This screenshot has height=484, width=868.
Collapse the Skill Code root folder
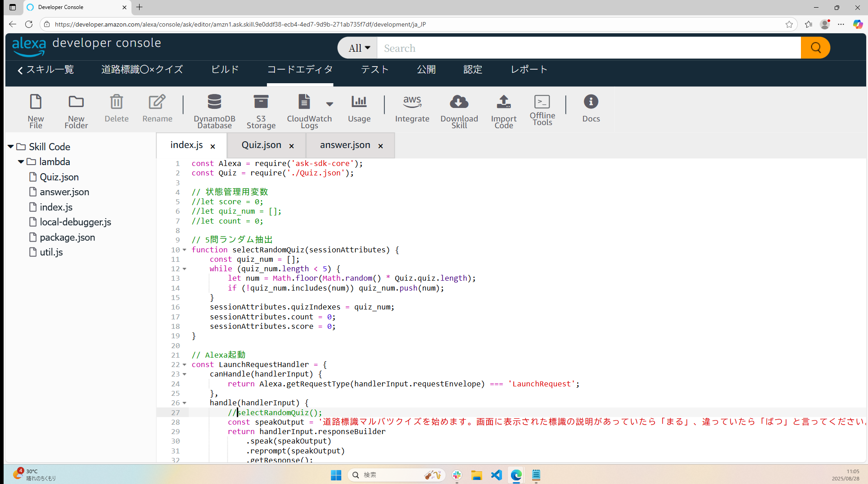coord(10,147)
